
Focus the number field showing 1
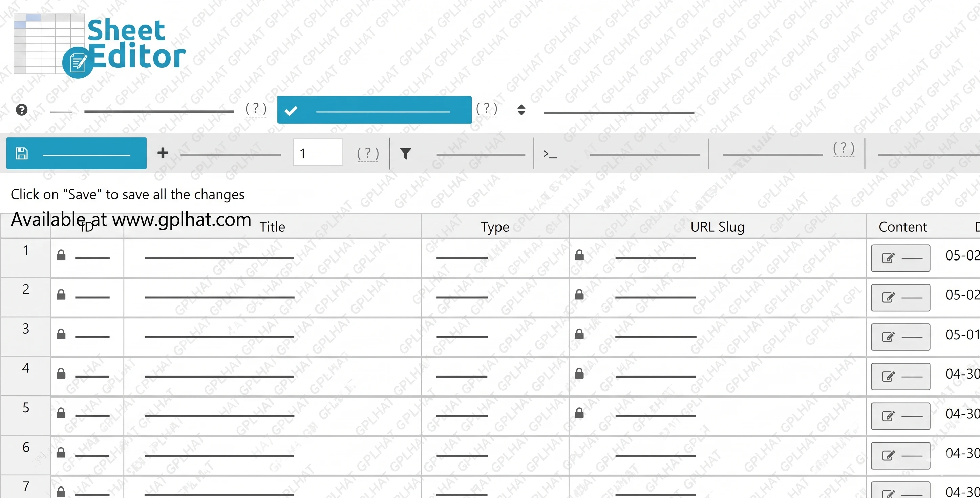[318, 153]
